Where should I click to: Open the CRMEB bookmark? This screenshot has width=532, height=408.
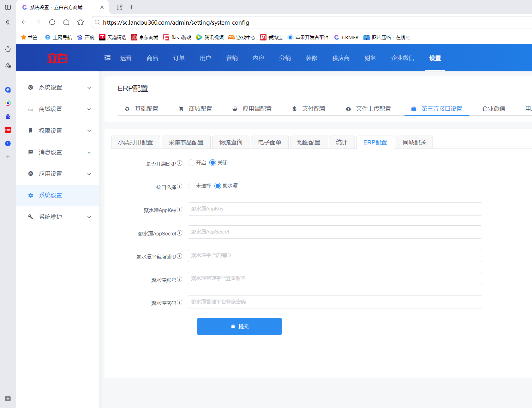[346, 37]
